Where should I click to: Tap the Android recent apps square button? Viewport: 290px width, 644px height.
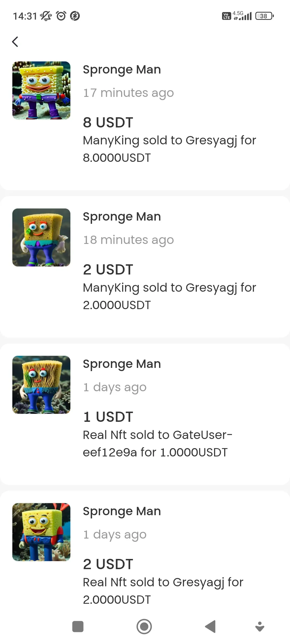point(78,627)
